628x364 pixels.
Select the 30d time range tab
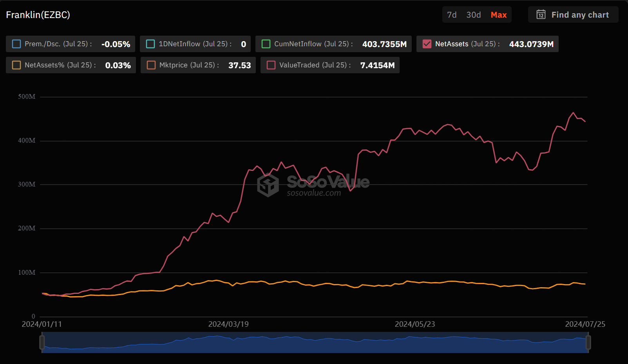(473, 15)
